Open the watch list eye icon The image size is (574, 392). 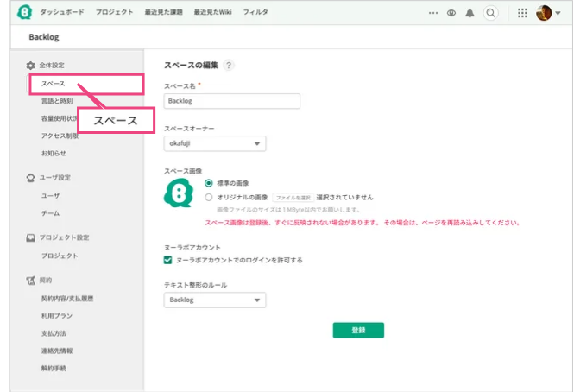(x=451, y=13)
